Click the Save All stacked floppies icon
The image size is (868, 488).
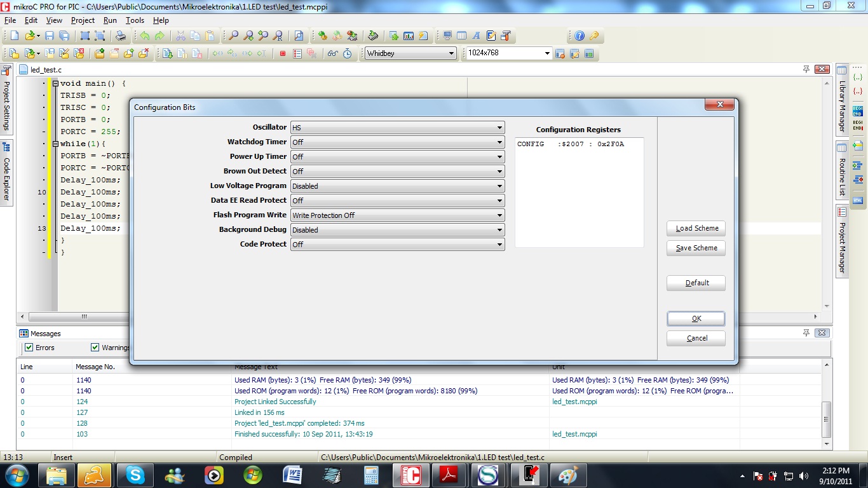point(64,36)
